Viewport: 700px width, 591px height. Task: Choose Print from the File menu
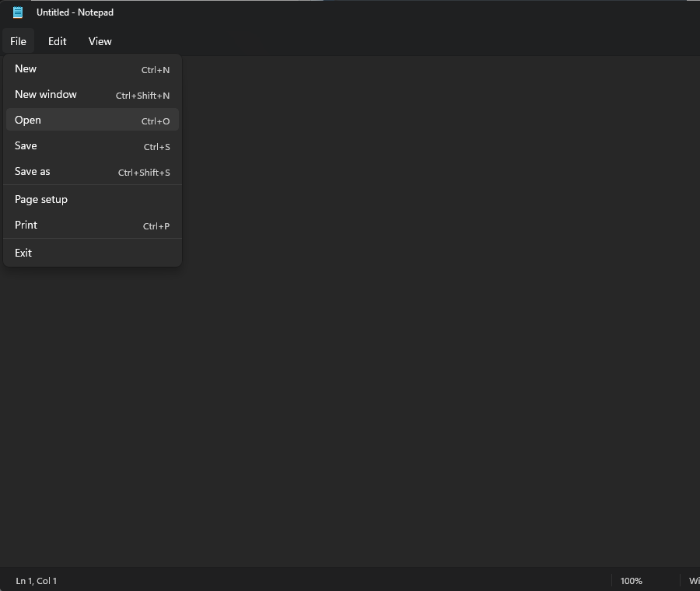tap(93, 226)
